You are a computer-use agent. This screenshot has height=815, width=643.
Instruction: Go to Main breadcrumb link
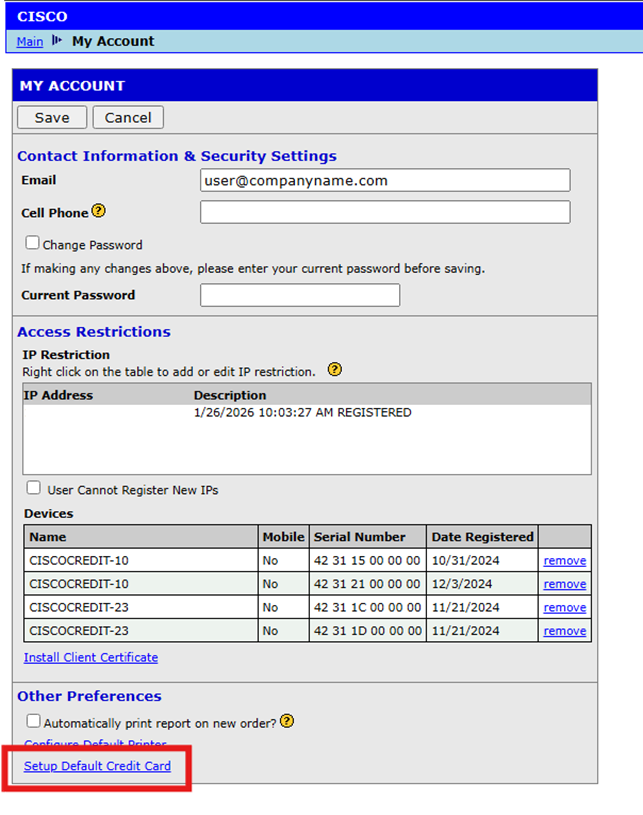(x=30, y=42)
